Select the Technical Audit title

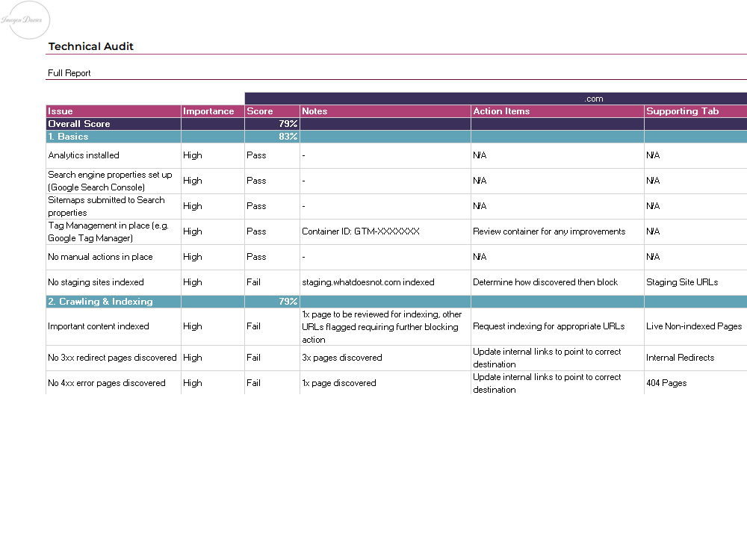pyautogui.click(x=90, y=46)
